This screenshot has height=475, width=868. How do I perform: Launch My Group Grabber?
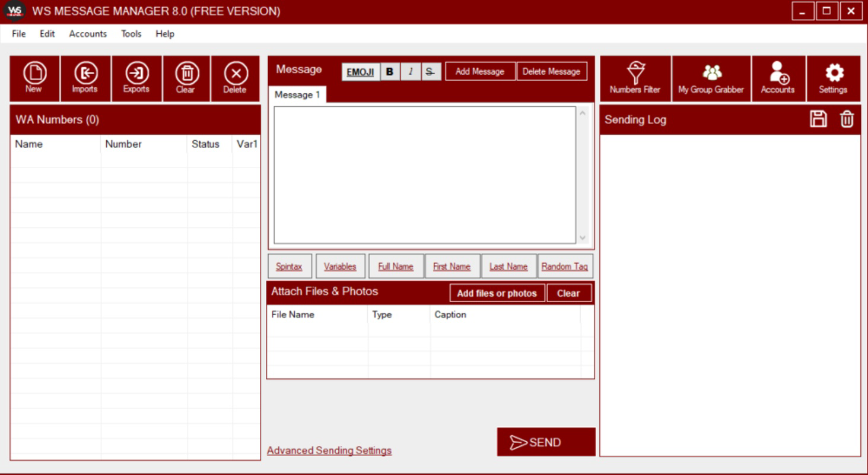point(710,77)
